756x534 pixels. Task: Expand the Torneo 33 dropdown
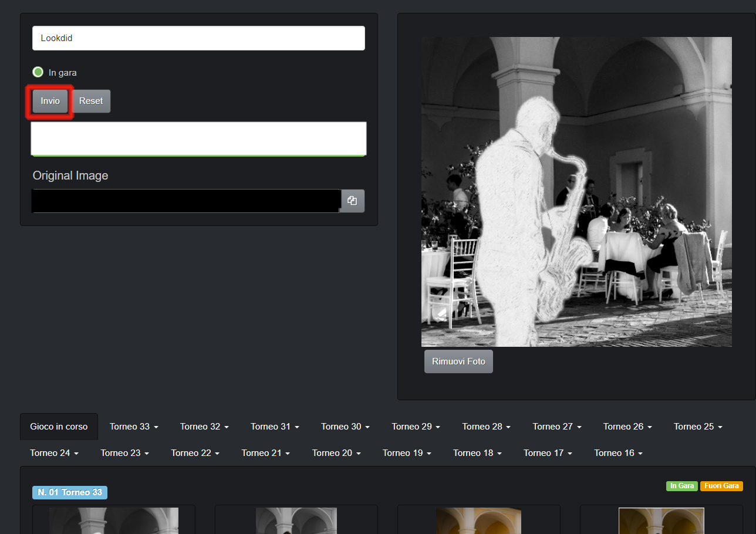(x=133, y=427)
